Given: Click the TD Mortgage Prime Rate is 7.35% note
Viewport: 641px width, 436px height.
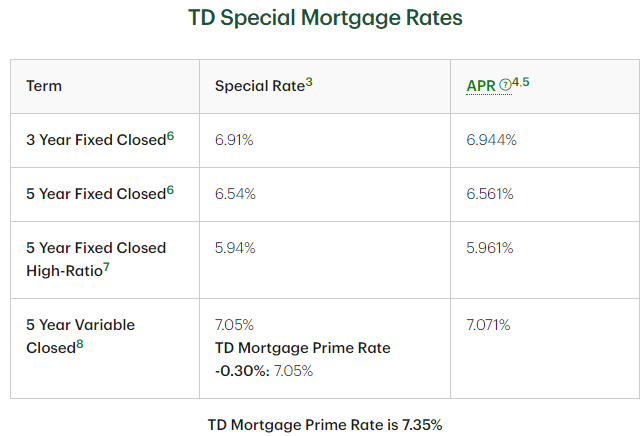Looking at the screenshot, I should pyautogui.click(x=324, y=424).
